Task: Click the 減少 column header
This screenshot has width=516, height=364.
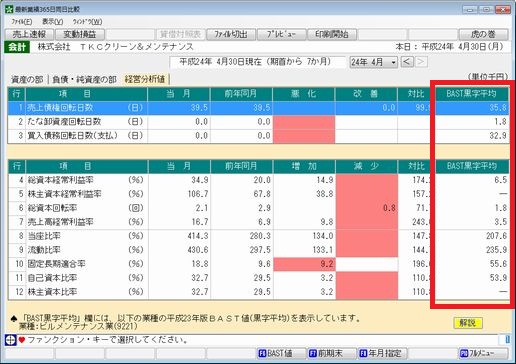Action: pyautogui.click(x=366, y=166)
